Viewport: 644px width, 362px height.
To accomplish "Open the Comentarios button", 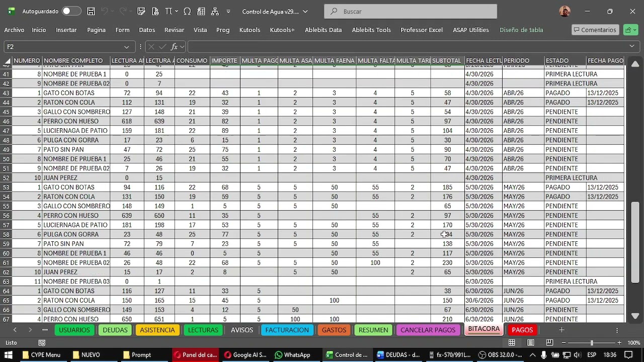I will (595, 30).
